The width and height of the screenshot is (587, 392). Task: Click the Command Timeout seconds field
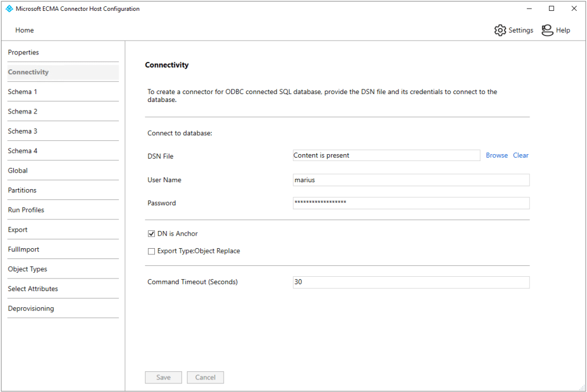coord(411,282)
